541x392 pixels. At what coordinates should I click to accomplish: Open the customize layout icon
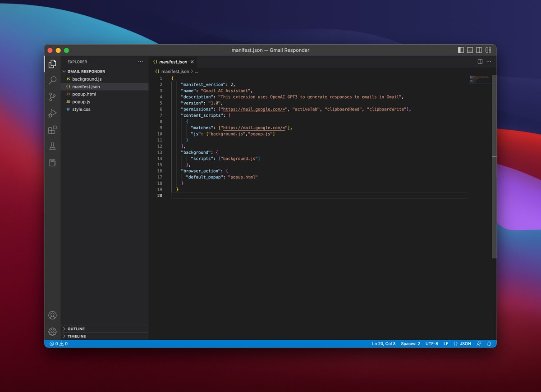pos(489,50)
